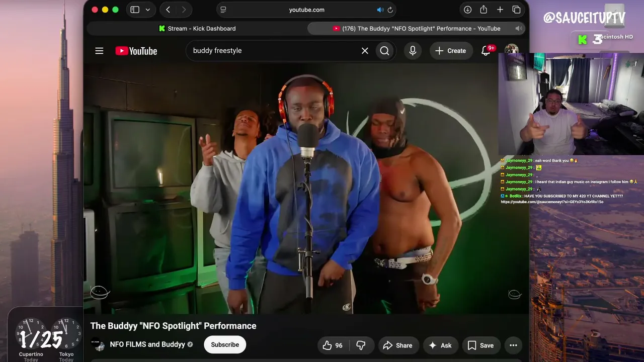Open a new Safari tab
This screenshot has height=362, width=644.
tap(500, 10)
